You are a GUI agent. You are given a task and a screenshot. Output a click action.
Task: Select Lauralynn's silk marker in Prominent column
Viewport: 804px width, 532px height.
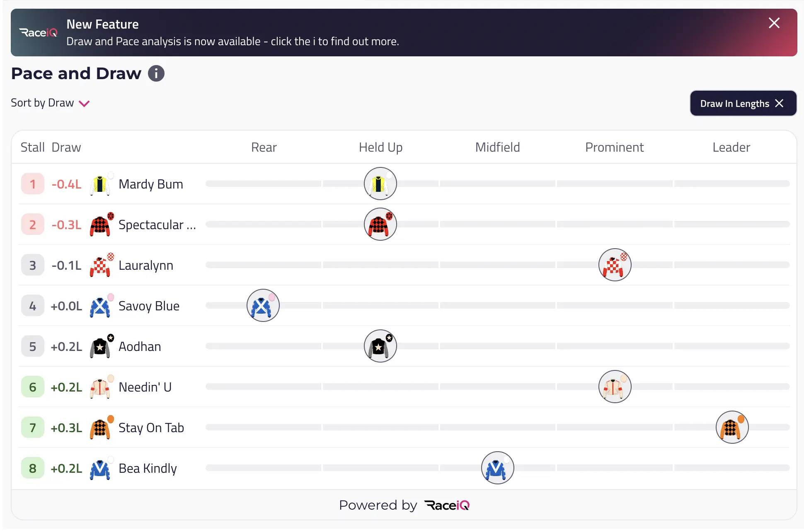[615, 265]
